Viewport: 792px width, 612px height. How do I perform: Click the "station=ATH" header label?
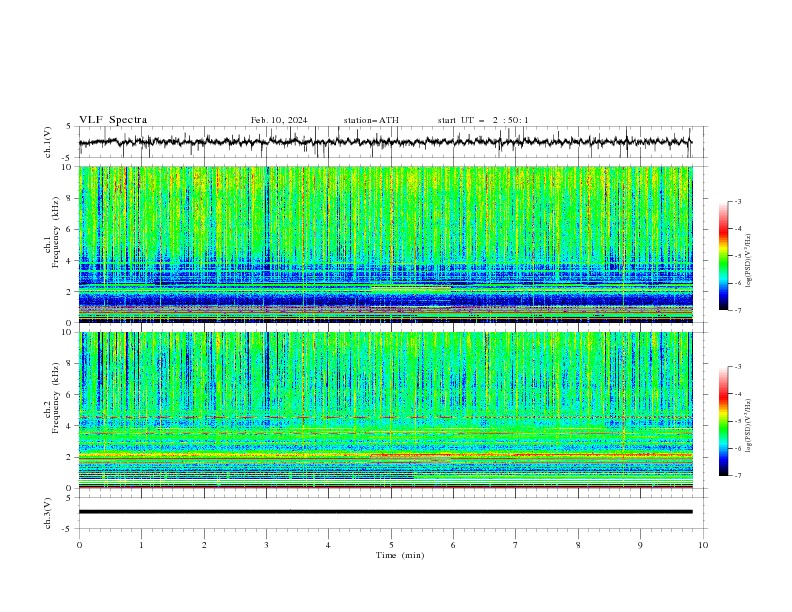coord(371,120)
